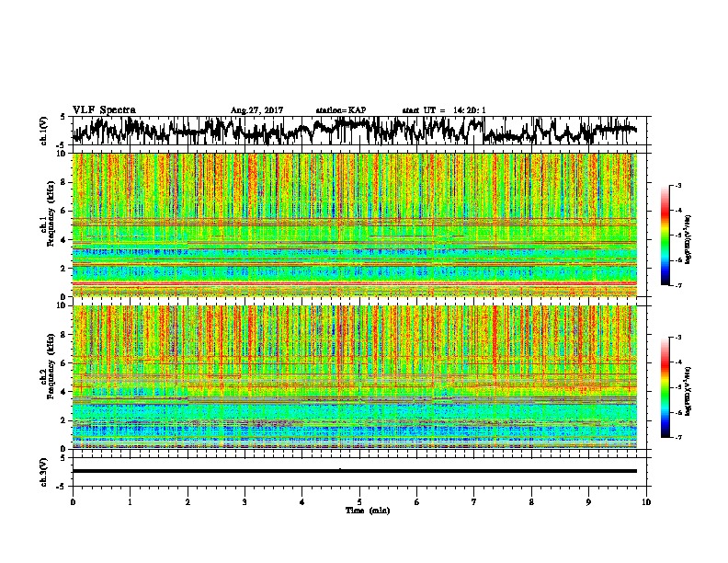The height and width of the screenshot is (563, 728).
Task: Click the ch.1 spectrogram color scale bar
Action: (x=665, y=236)
